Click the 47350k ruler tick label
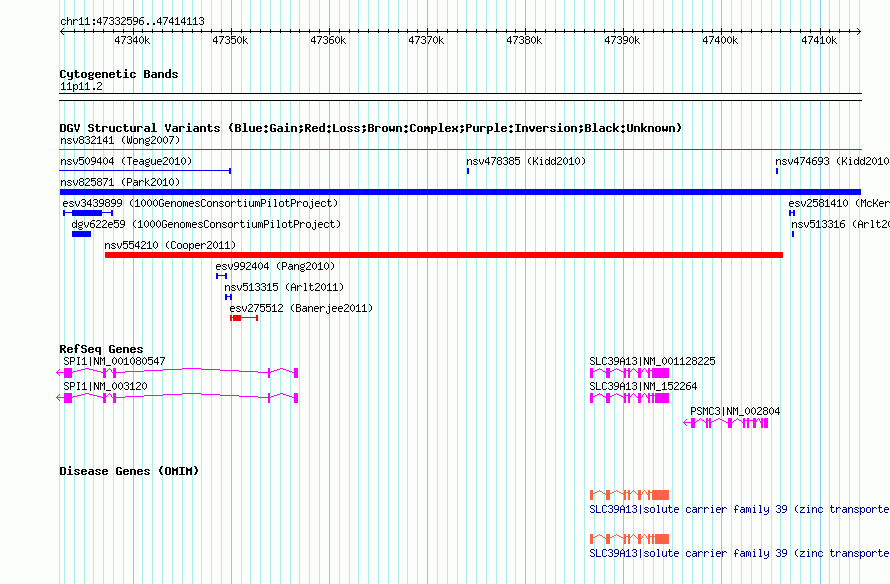Image resolution: width=890 pixels, height=584 pixels. point(230,40)
